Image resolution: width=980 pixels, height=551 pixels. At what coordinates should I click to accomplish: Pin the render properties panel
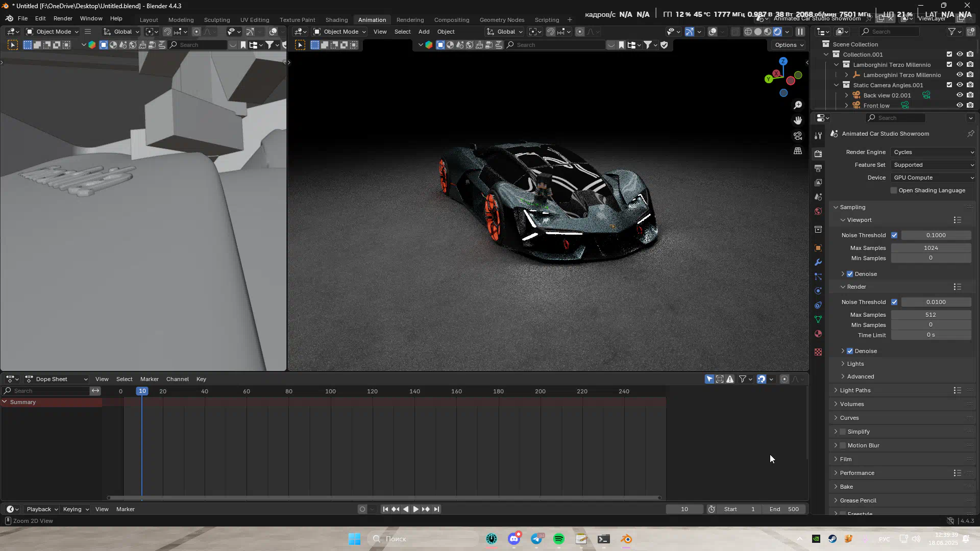(x=970, y=134)
